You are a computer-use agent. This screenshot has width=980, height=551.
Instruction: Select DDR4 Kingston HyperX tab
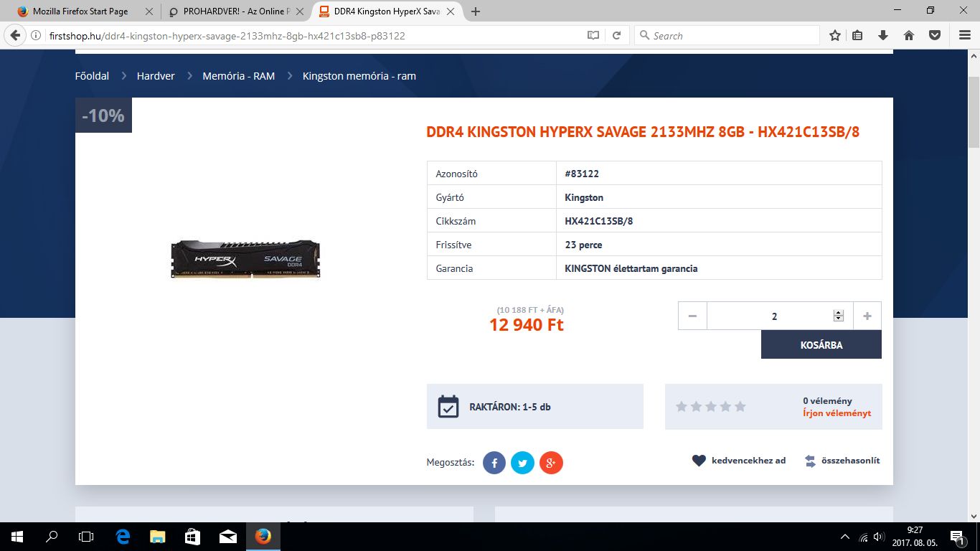(x=387, y=11)
